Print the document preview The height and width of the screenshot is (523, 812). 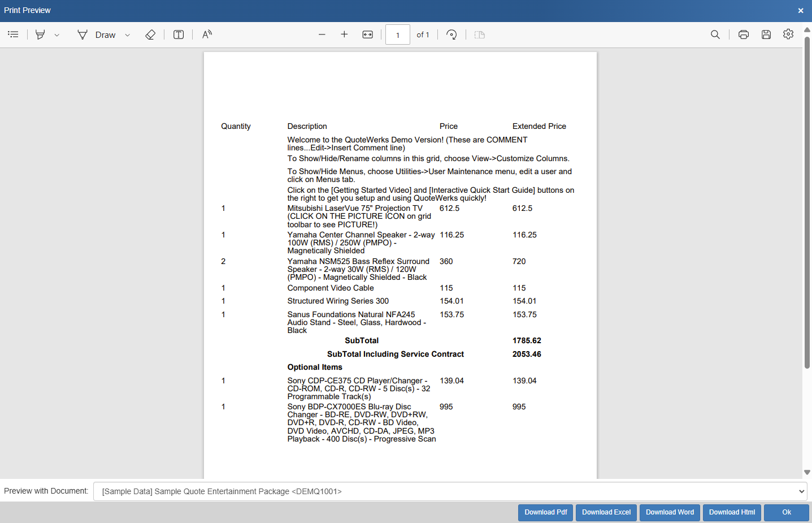tap(744, 34)
